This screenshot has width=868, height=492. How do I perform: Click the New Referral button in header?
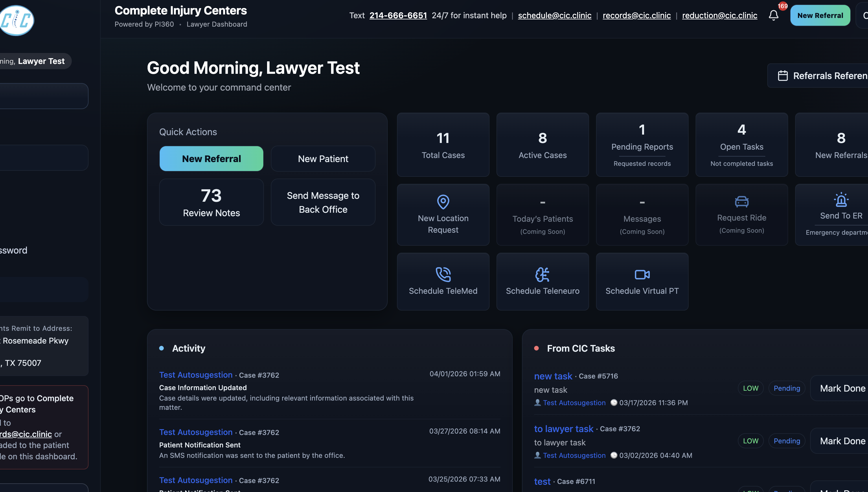pyautogui.click(x=820, y=15)
